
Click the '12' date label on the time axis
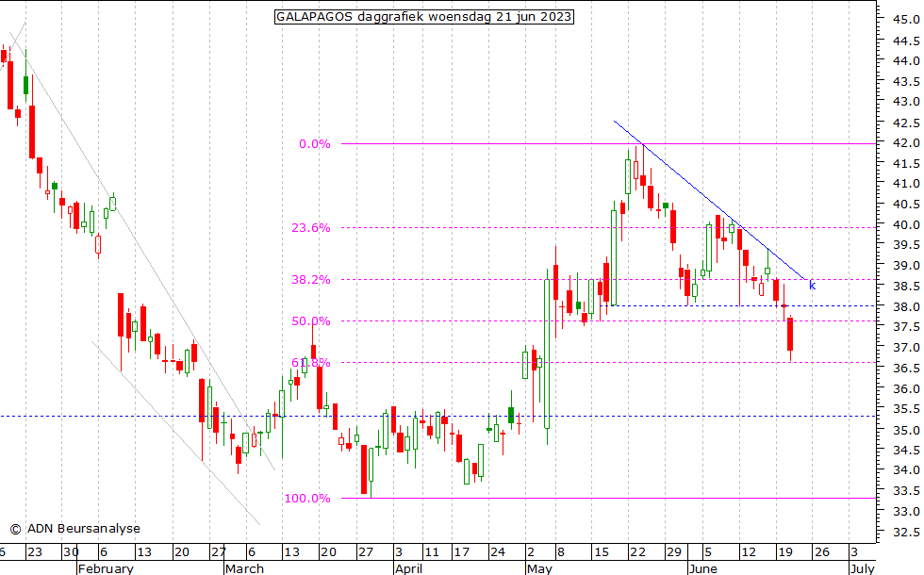pyautogui.click(x=749, y=552)
